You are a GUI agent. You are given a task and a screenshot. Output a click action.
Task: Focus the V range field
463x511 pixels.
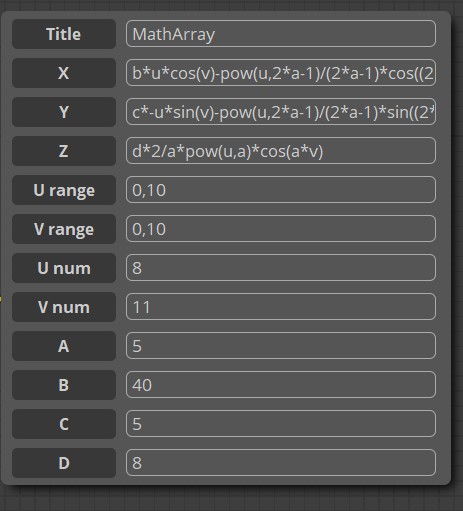[281, 229]
